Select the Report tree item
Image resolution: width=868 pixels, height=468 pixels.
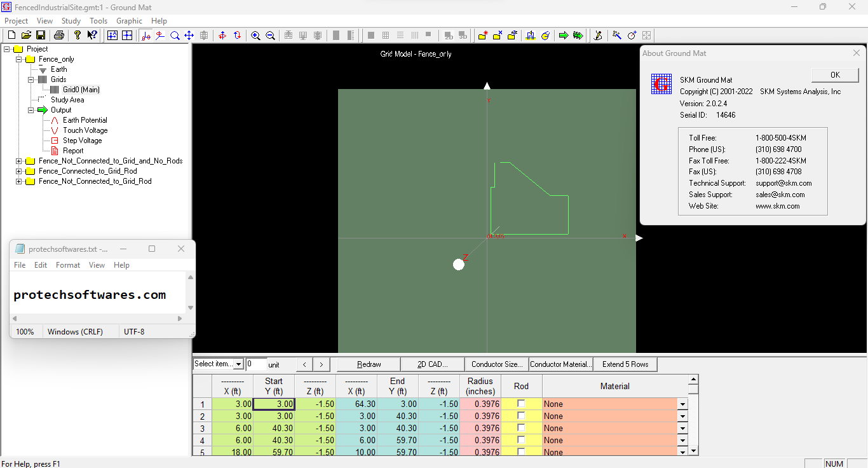[73, 151]
